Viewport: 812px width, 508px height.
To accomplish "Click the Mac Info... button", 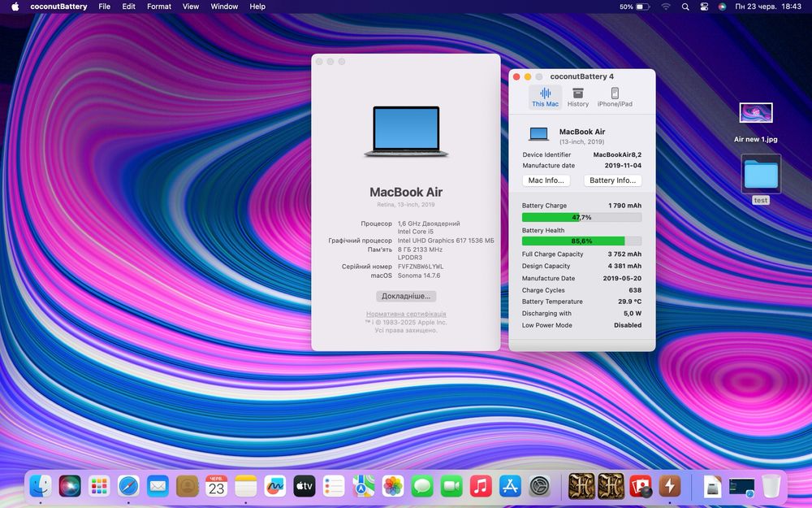I will click(x=546, y=180).
